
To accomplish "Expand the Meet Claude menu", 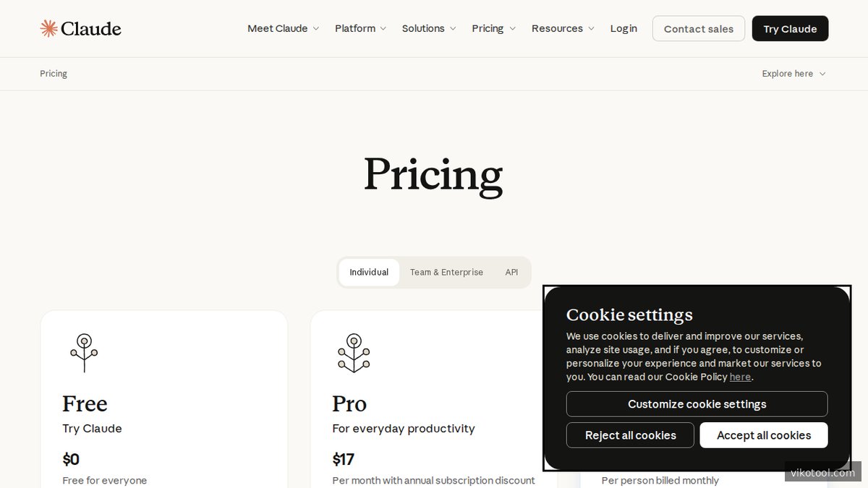I will 283,28.
